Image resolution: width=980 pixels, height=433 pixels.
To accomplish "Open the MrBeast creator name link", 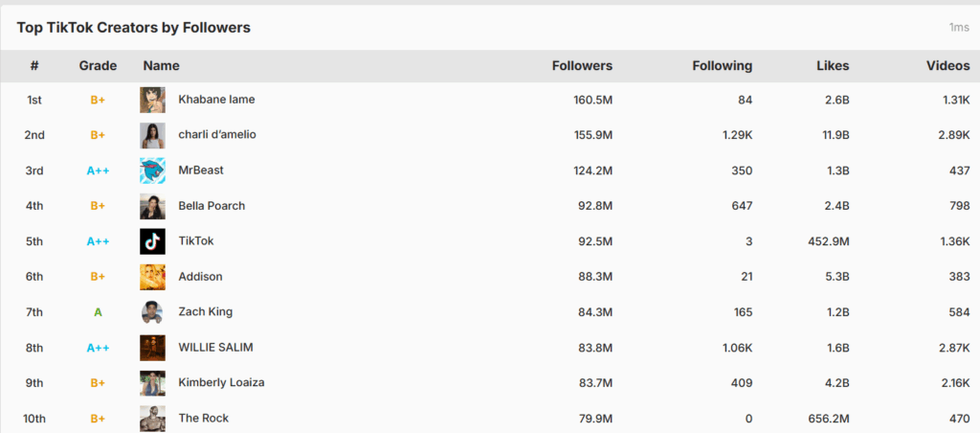I will click(x=201, y=171).
